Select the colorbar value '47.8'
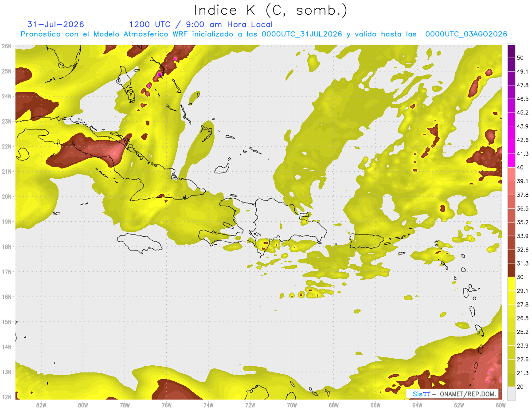The height and width of the screenshot is (411, 532). pyautogui.click(x=522, y=86)
